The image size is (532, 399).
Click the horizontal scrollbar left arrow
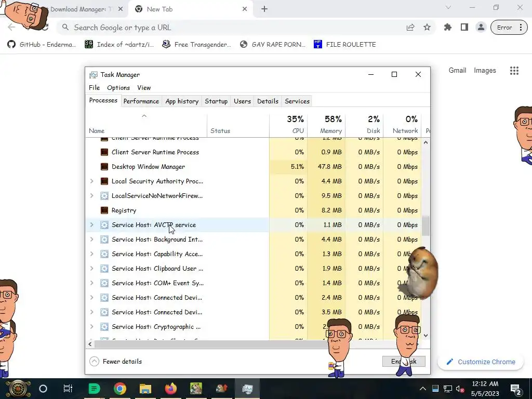pyautogui.click(x=90, y=344)
